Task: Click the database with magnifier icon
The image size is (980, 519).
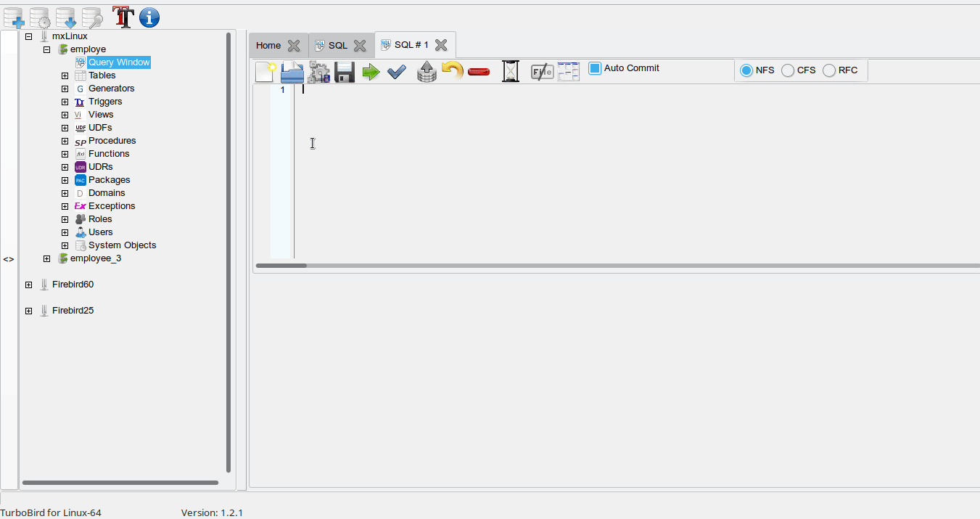Action: pos(91,17)
